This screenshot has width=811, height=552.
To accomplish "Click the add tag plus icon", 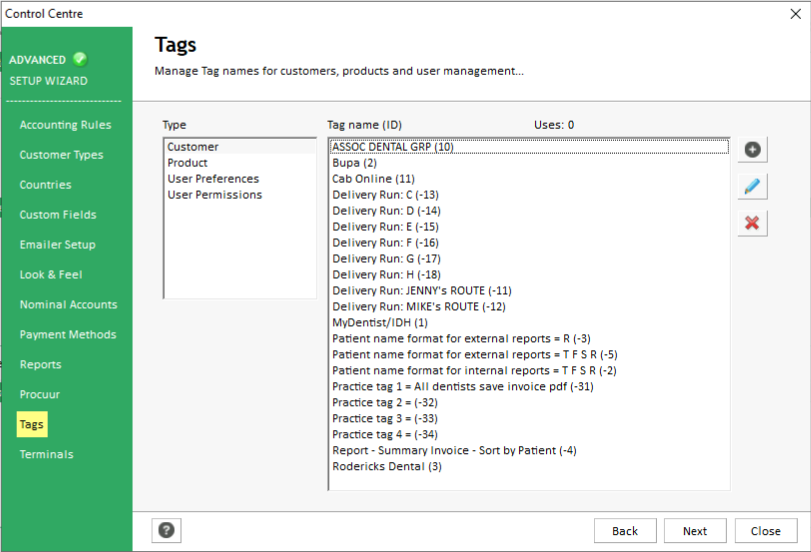I will coord(752,150).
